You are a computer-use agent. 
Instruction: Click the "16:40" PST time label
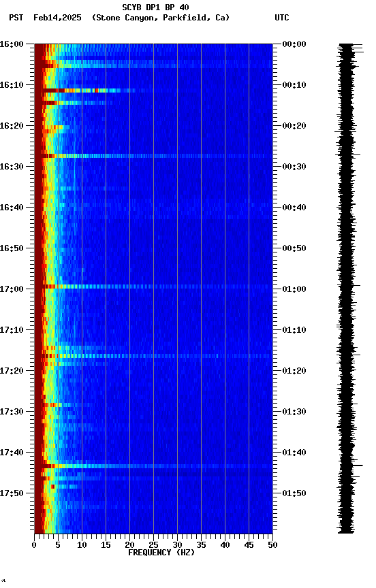(12, 208)
